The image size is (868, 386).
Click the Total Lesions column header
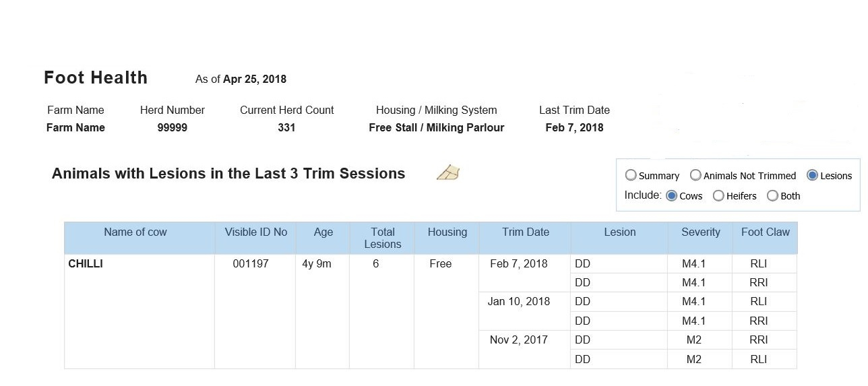click(383, 238)
